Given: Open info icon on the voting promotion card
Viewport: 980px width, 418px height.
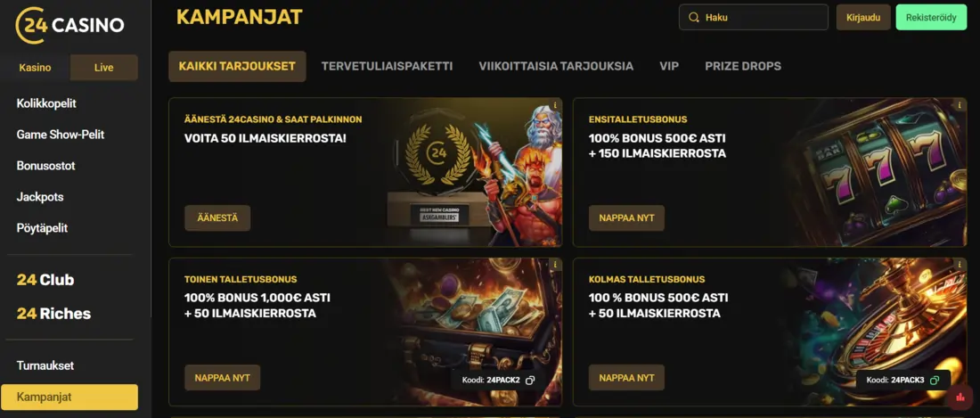Looking at the screenshot, I should click(555, 105).
